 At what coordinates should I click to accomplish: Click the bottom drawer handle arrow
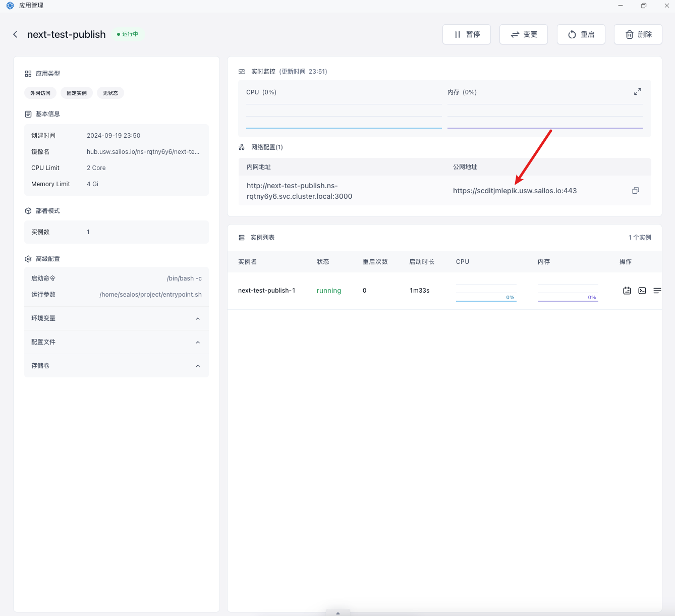(338, 613)
